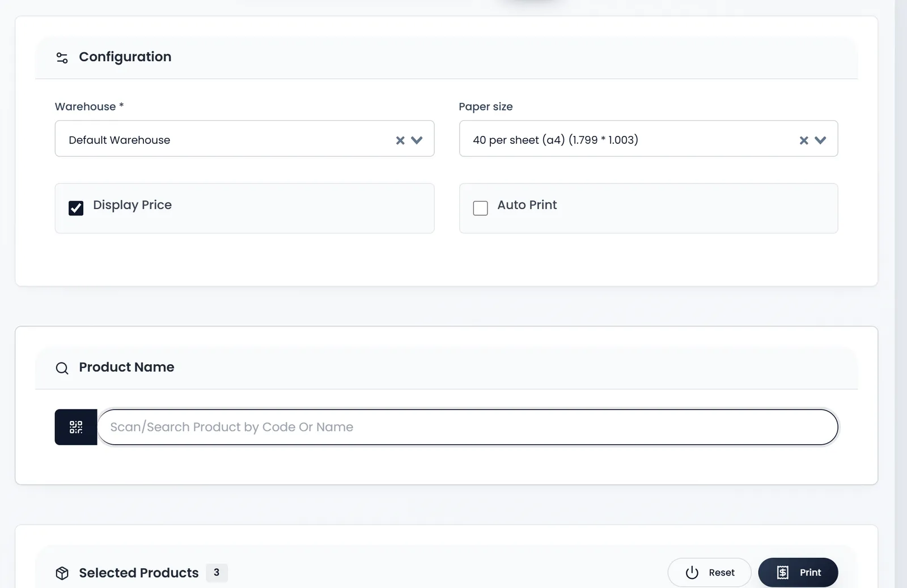Focus the Scan/Search Product input field

(x=468, y=427)
